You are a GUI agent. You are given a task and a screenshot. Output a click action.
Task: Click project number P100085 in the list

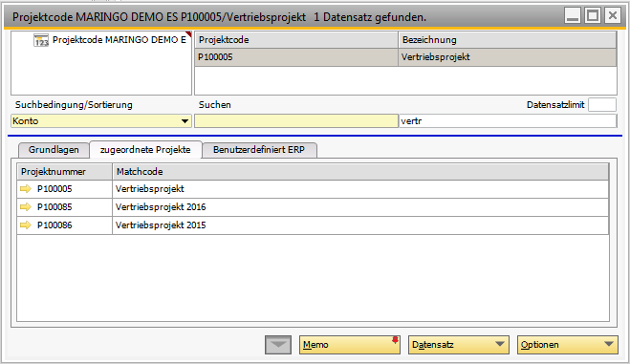pos(54,207)
